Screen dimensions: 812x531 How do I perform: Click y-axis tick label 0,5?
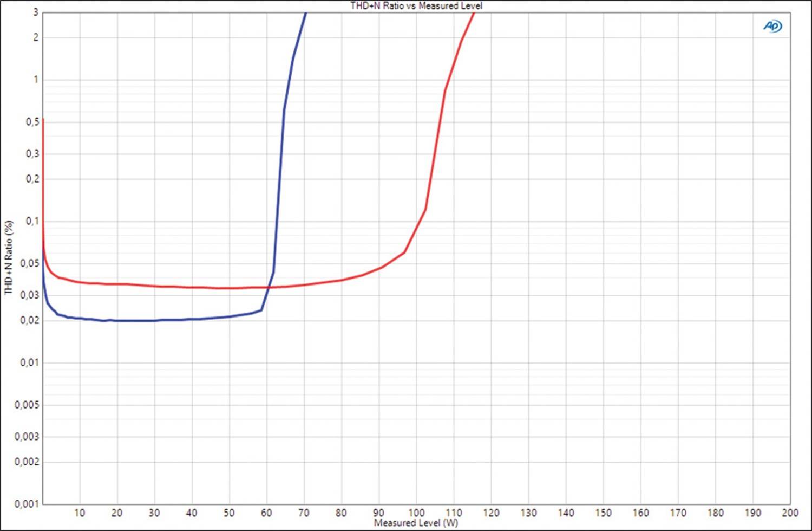pos(32,122)
